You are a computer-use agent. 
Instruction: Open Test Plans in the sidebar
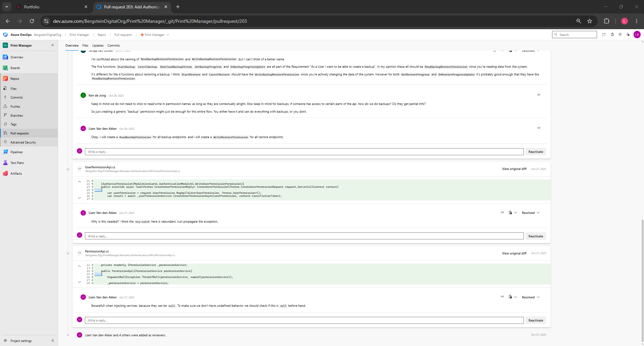(x=17, y=163)
